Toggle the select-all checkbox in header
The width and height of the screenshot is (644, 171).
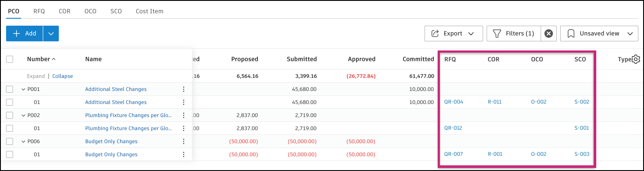point(10,59)
